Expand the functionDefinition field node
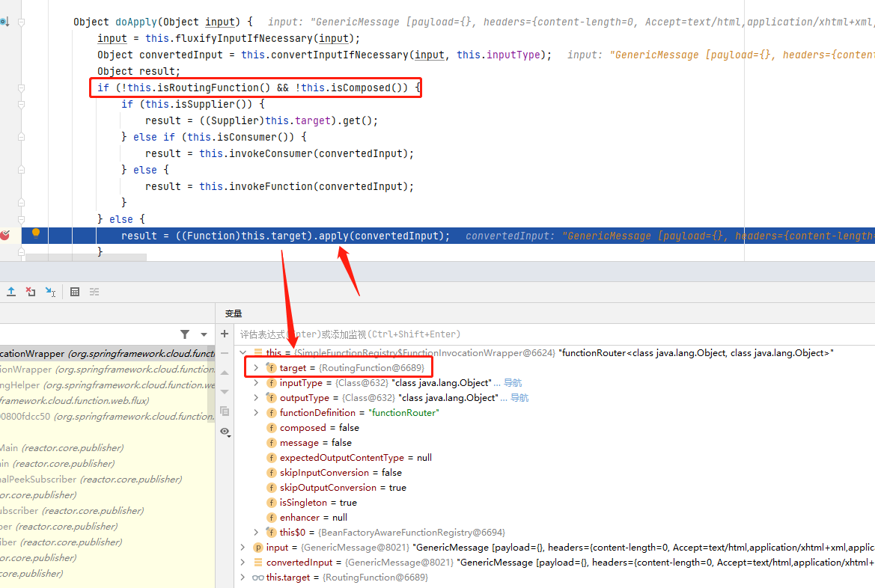 [255, 413]
